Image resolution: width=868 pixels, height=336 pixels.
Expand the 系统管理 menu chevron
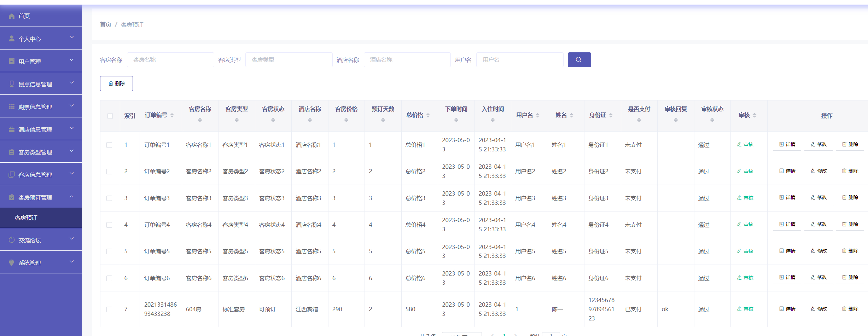click(x=72, y=261)
